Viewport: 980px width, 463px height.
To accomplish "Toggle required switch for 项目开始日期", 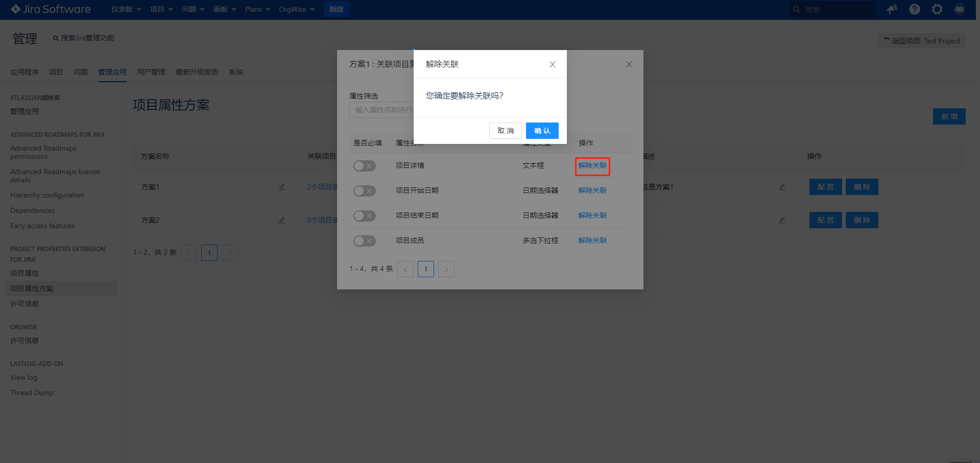I will (x=364, y=191).
